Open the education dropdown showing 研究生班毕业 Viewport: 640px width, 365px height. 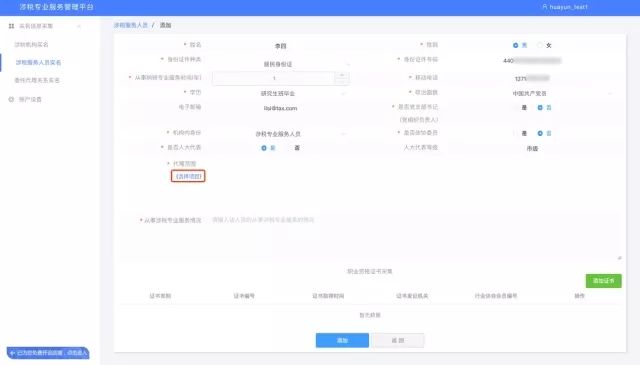(x=280, y=93)
